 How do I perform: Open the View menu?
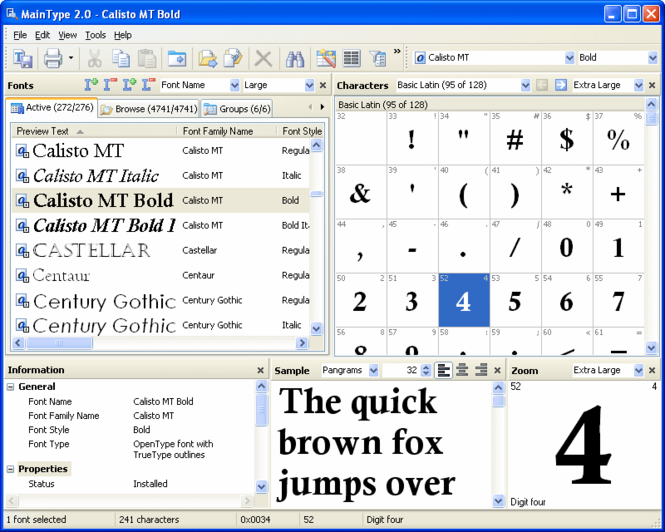(x=67, y=35)
